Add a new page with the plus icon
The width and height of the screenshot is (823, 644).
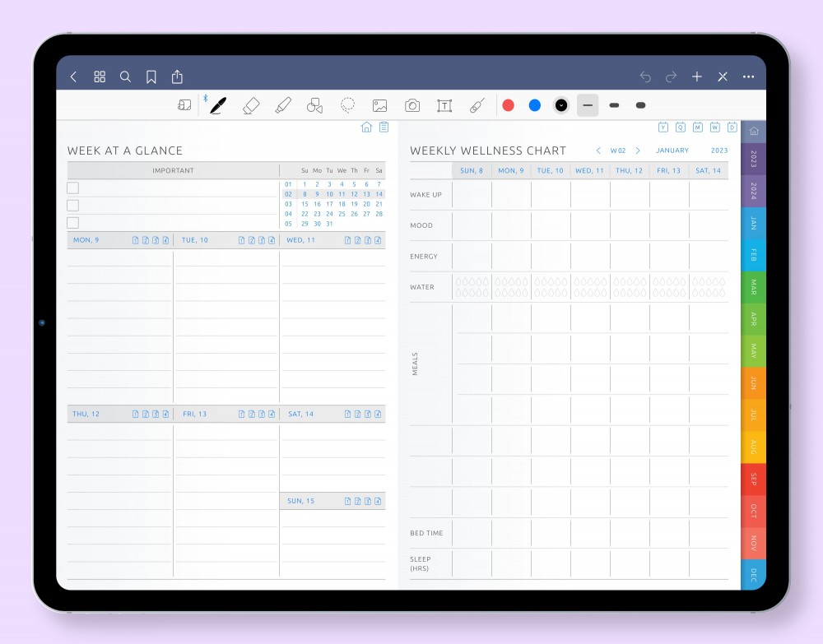[697, 77]
